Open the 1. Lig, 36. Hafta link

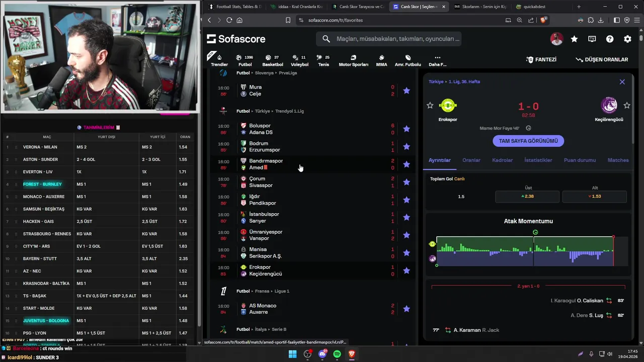pyautogui.click(x=464, y=81)
